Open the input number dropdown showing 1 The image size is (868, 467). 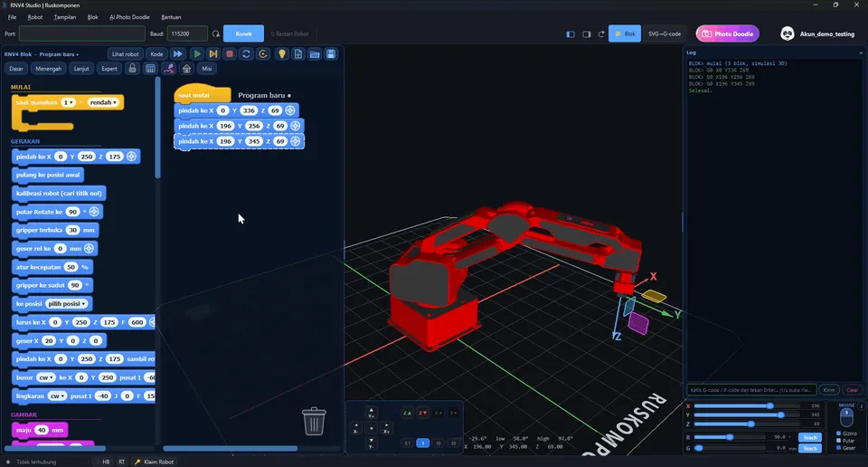tap(68, 102)
